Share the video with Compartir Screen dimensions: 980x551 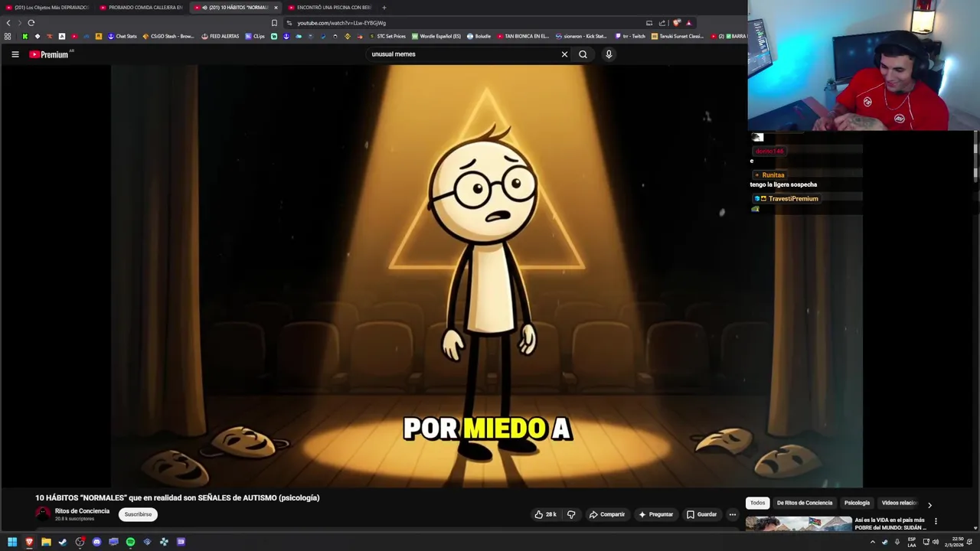607,514
